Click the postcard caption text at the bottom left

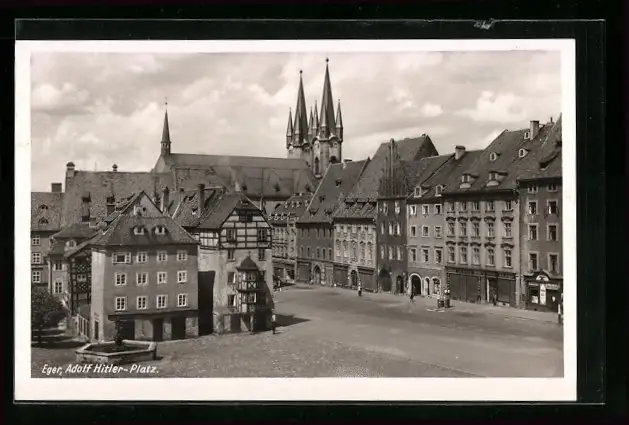99,368
